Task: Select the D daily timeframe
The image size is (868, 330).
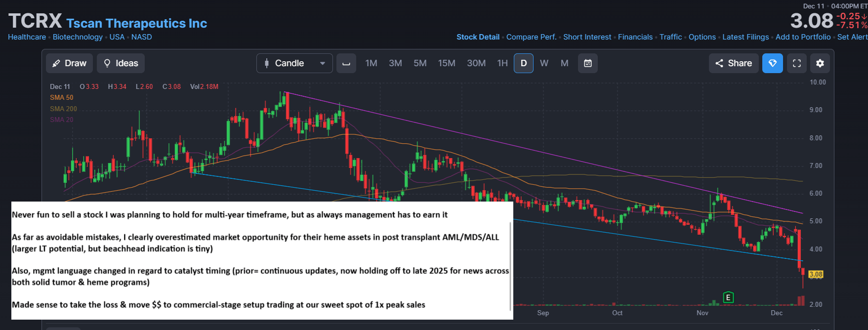Action: click(524, 63)
